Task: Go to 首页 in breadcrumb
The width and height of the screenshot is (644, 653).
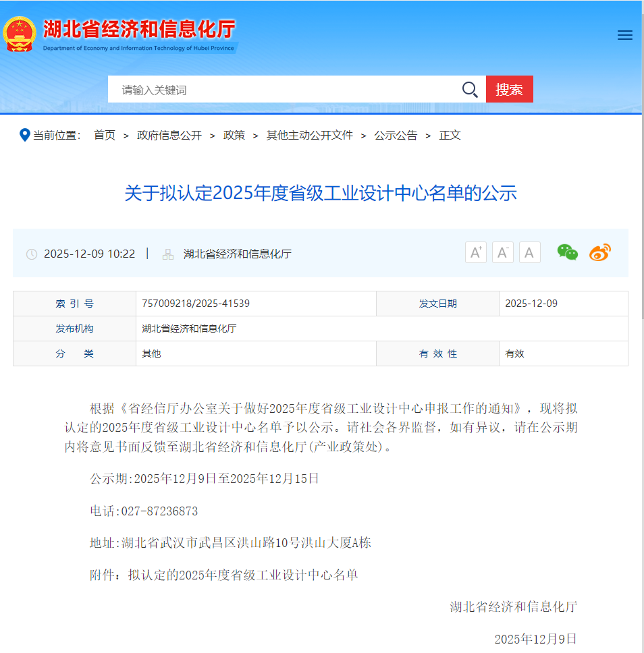Action: point(105,136)
